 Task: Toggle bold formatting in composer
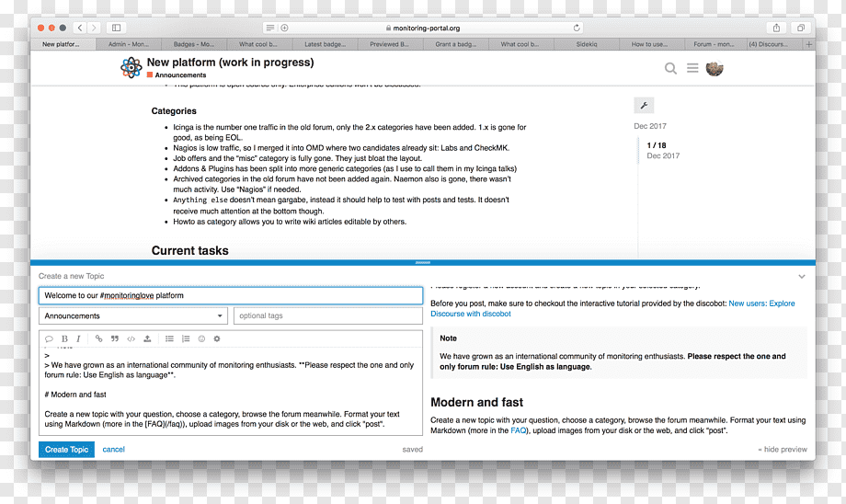click(64, 338)
